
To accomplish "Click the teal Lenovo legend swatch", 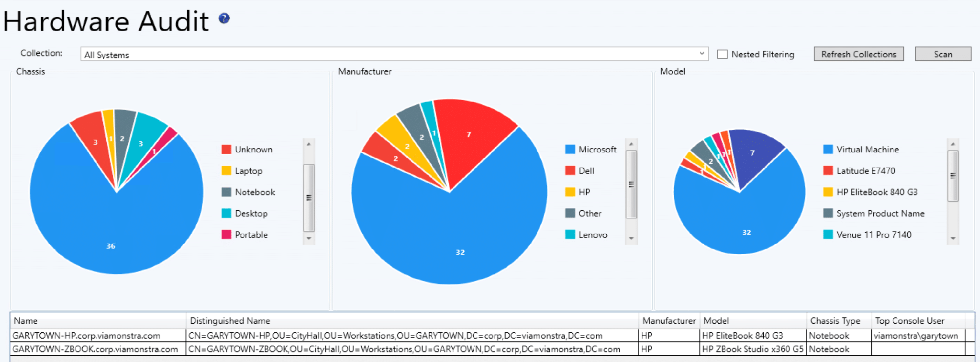I will click(x=570, y=235).
